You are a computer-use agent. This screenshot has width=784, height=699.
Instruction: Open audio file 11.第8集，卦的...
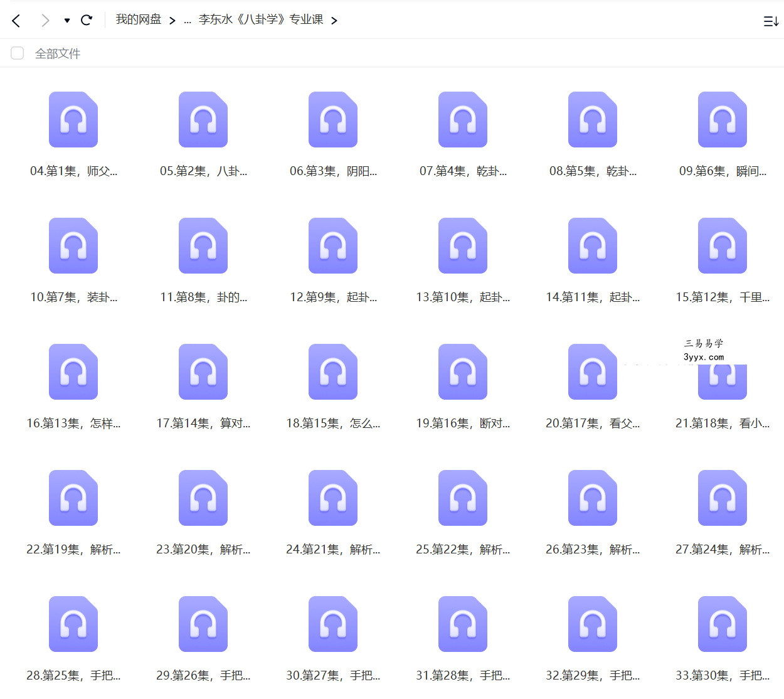(x=203, y=246)
